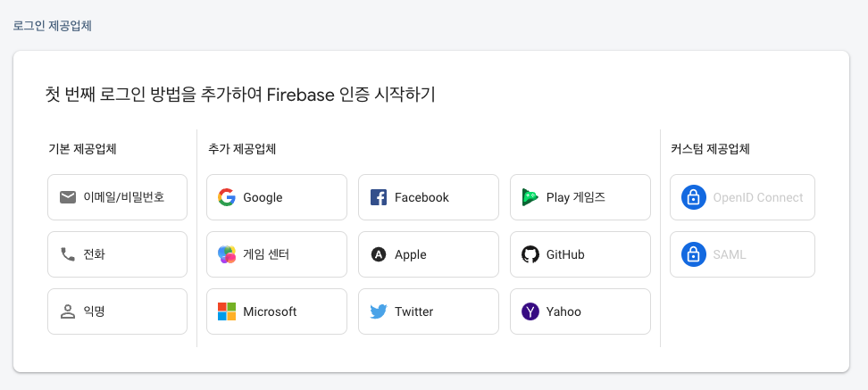Click the Facebook logo icon

pos(378,197)
